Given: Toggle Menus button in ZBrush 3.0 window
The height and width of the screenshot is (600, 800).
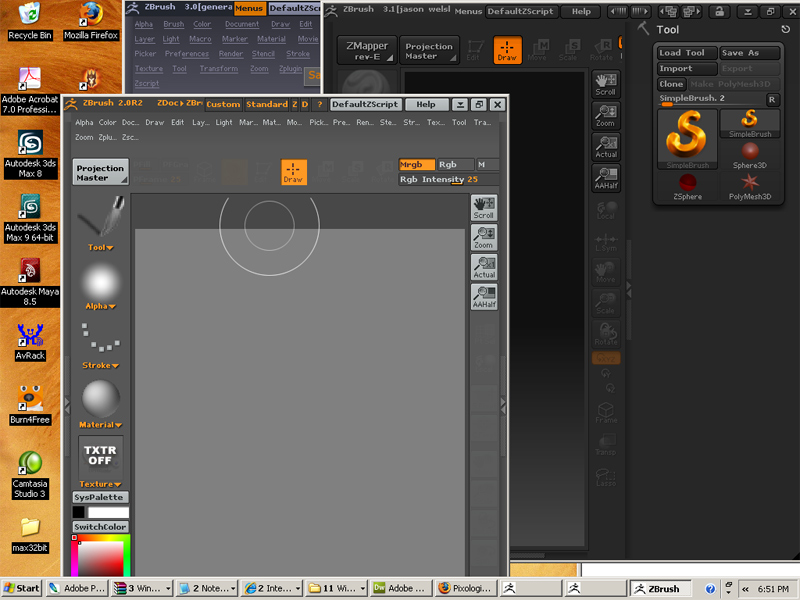Looking at the screenshot, I should (249, 8).
